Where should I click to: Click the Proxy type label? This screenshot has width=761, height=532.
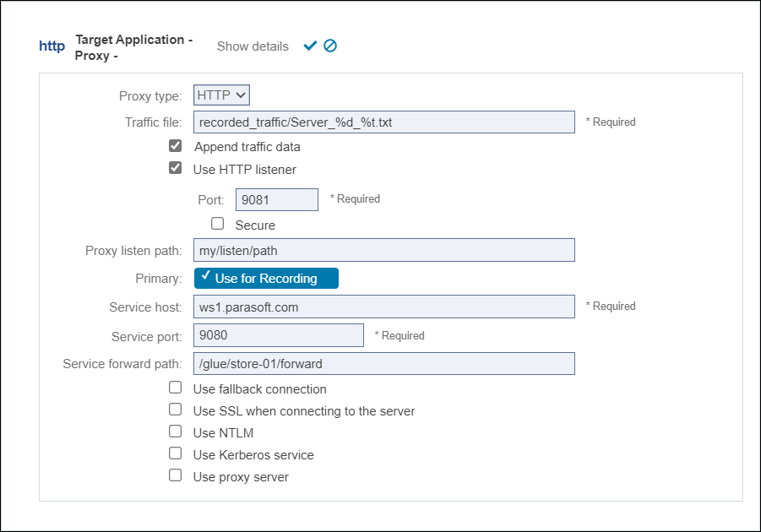pos(150,96)
